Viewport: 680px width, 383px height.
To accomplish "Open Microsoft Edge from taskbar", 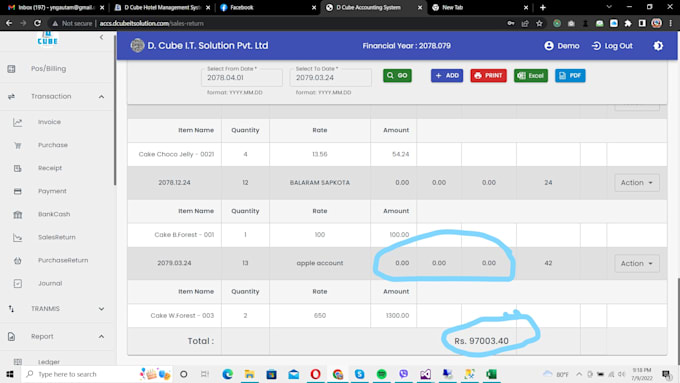I will 227,374.
